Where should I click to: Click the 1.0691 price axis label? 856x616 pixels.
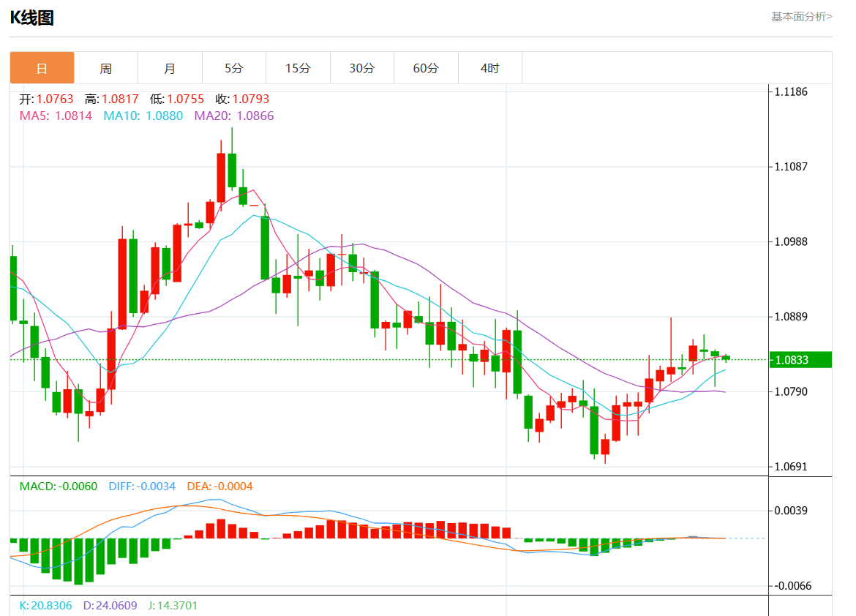[x=791, y=466]
